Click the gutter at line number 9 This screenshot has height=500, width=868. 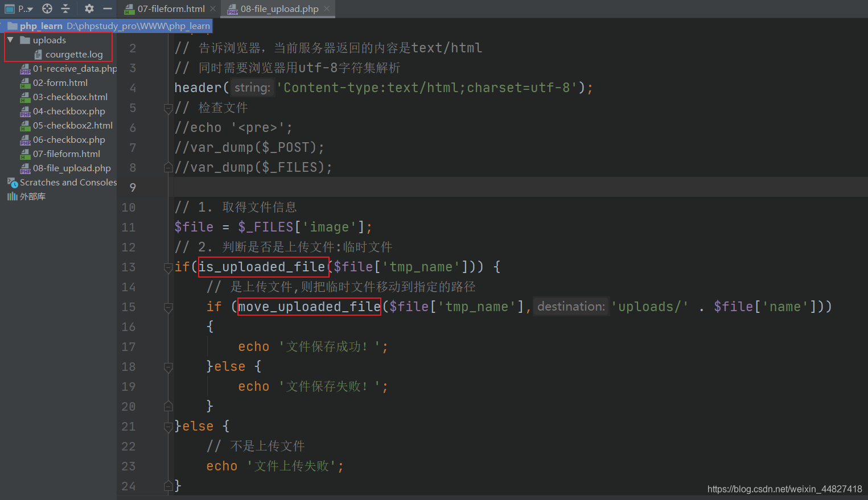(x=132, y=187)
